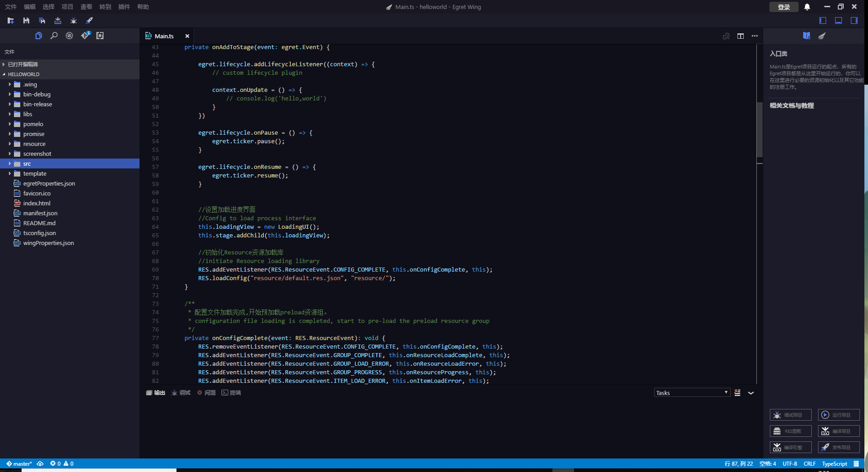The image size is (868, 472).
Task: Click the debug bug icon in top toolbar
Action: 73,21
